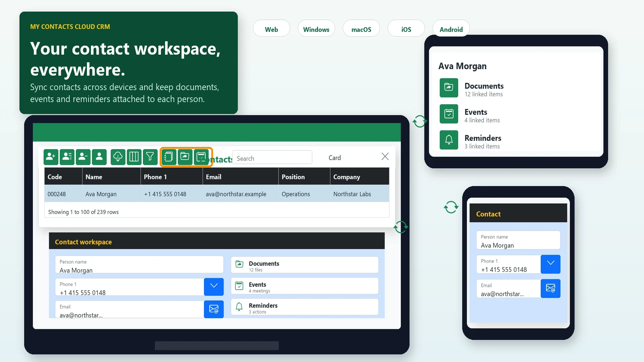This screenshot has height=362, width=644.
Task: Open the notebook icon in toolbar
Action: coord(169,157)
